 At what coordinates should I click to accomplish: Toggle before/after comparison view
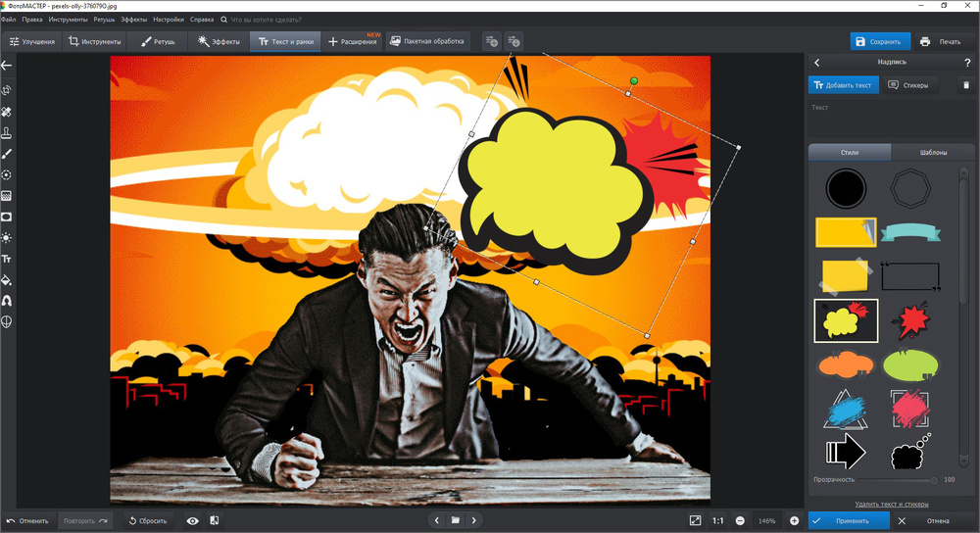point(214,520)
